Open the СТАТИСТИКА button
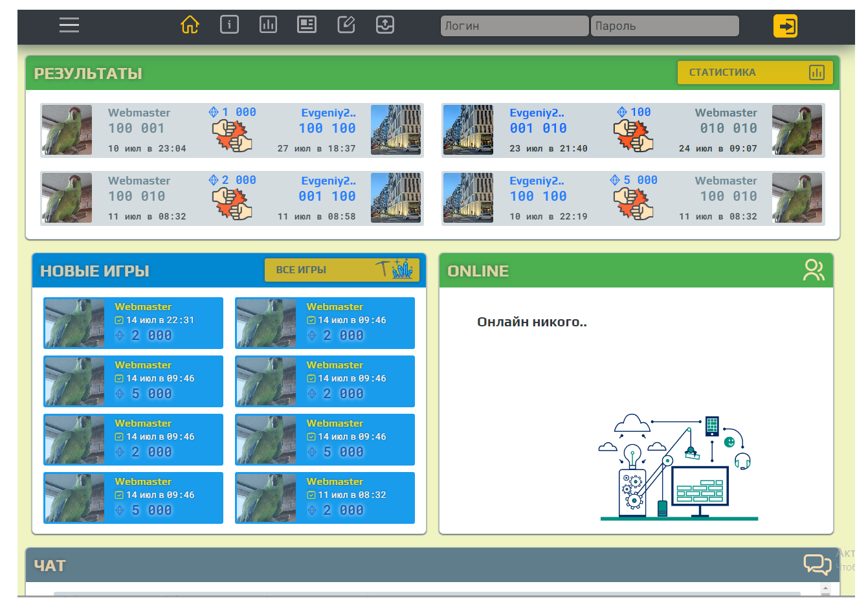868x608 pixels. 755,73
